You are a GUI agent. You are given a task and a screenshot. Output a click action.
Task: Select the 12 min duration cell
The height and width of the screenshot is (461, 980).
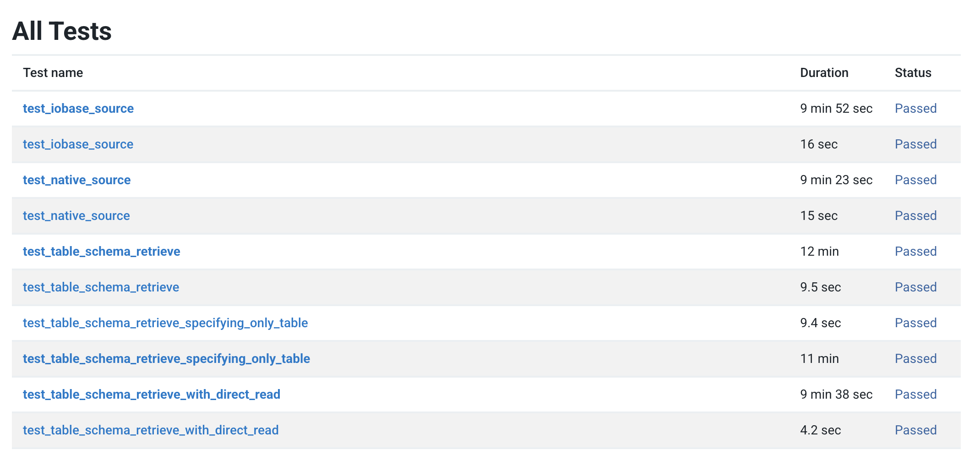820,252
